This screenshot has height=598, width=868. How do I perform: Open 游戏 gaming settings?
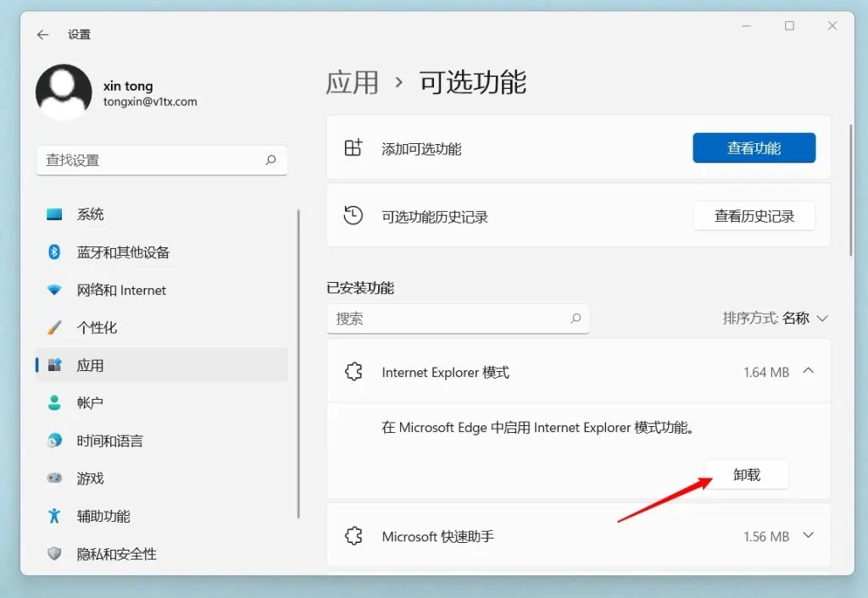[x=90, y=479]
